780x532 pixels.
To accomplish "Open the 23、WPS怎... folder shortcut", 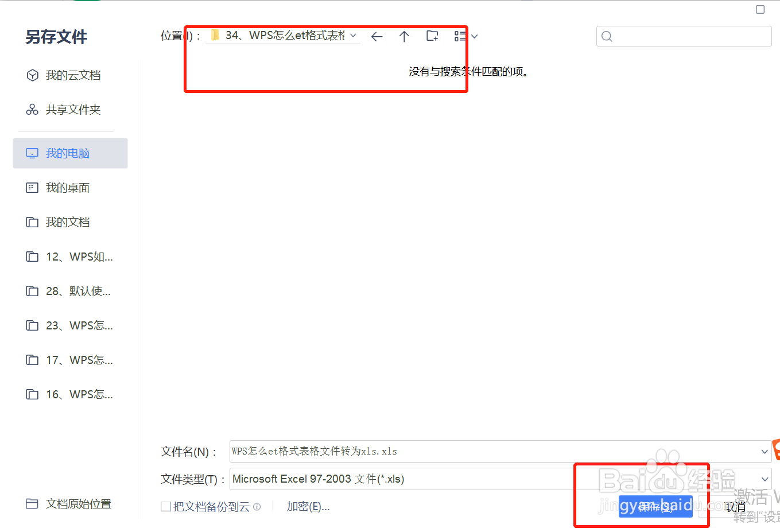I will pyautogui.click(x=70, y=325).
